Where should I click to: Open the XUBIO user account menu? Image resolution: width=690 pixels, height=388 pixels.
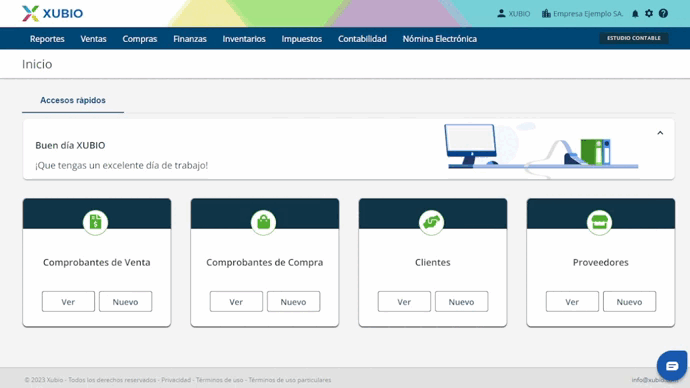point(514,14)
